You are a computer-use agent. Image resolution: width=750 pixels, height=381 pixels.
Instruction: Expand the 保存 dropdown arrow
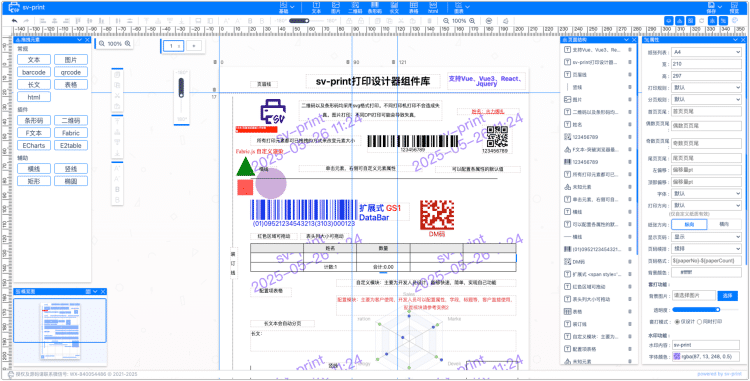[x=719, y=6]
